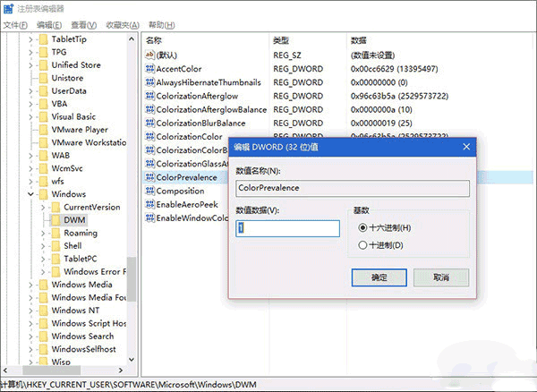Expand the Roaming tree node
This screenshot has height=392, width=537.
click(x=43, y=234)
